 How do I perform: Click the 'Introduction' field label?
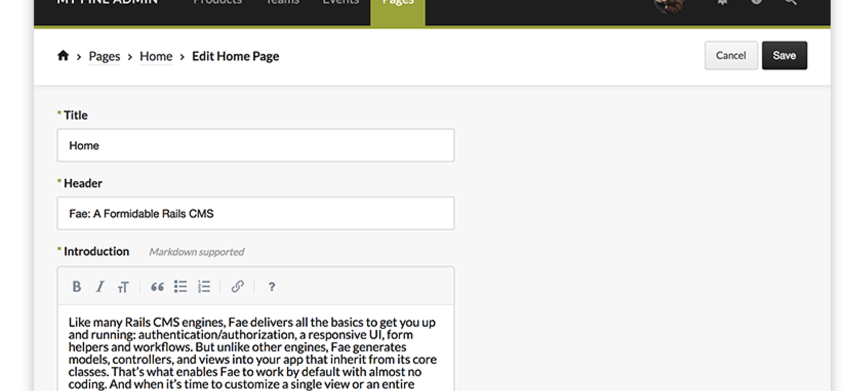click(x=96, y=251)
